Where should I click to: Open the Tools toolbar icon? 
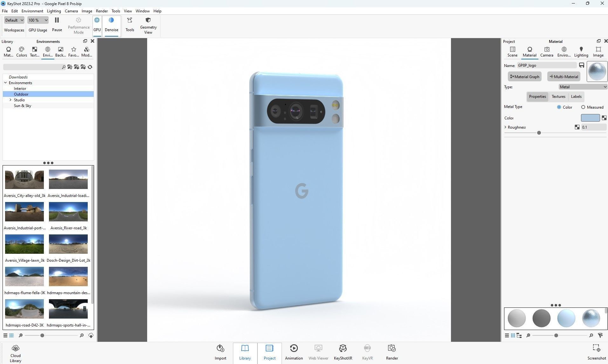click(x=130, y=24)
